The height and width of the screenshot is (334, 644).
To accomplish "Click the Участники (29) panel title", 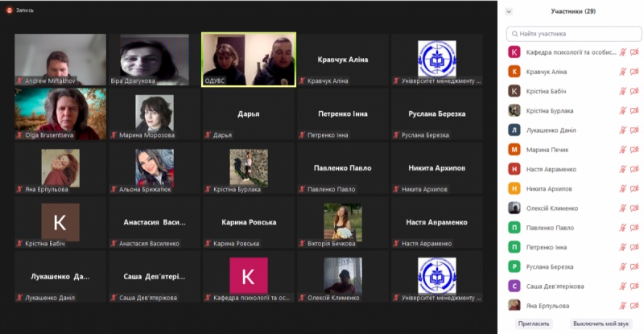I will [572, 11].
